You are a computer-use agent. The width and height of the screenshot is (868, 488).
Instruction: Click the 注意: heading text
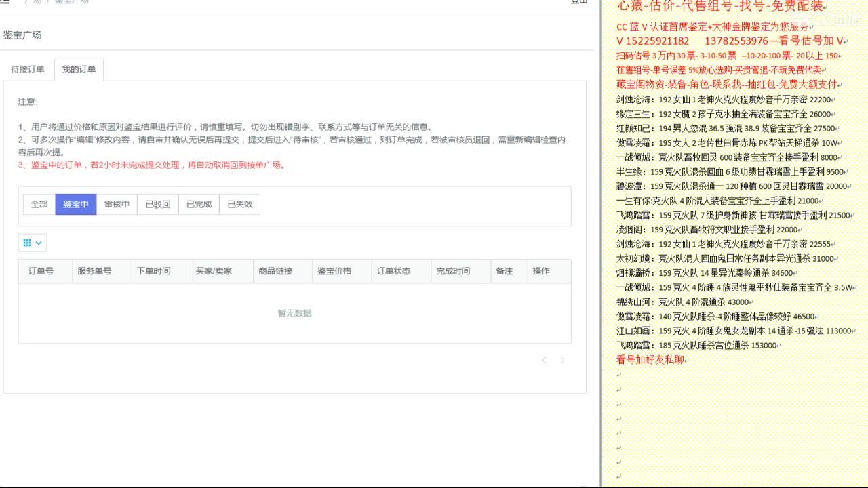[27, 102]
